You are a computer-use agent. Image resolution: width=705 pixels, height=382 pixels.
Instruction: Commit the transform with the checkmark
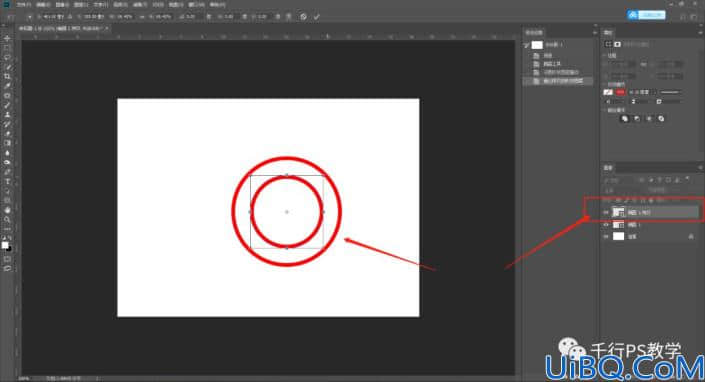point(317,17)
